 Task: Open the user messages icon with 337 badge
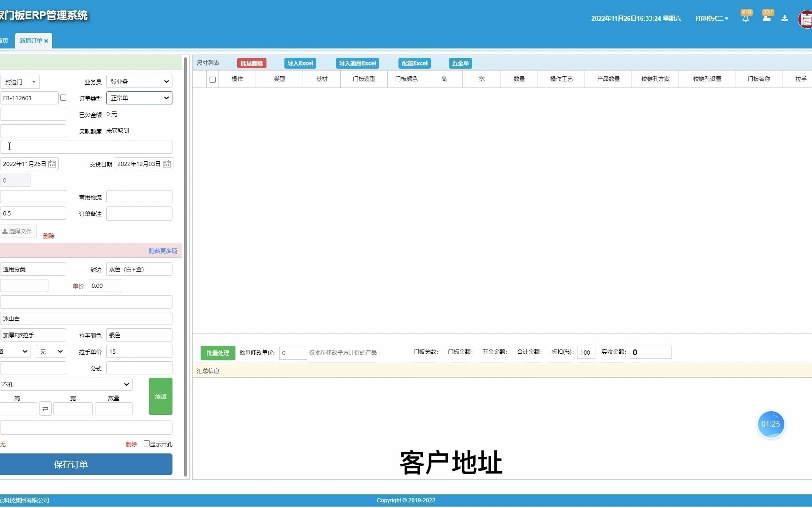coord(766,18)
